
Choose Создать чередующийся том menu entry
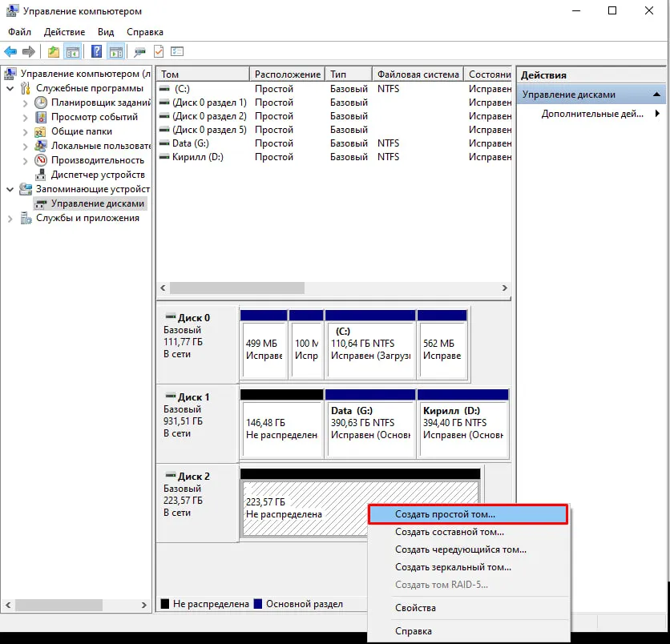point(468,549)
